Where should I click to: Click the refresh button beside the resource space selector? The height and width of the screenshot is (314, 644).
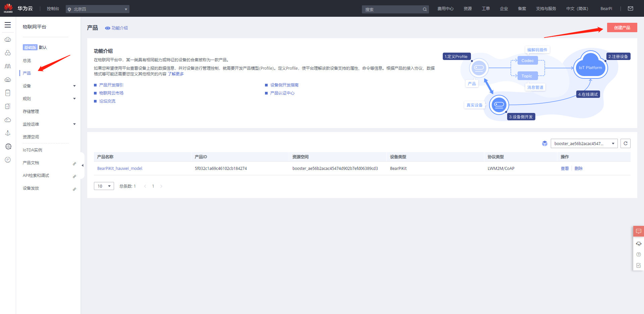(x=625, y=143)
